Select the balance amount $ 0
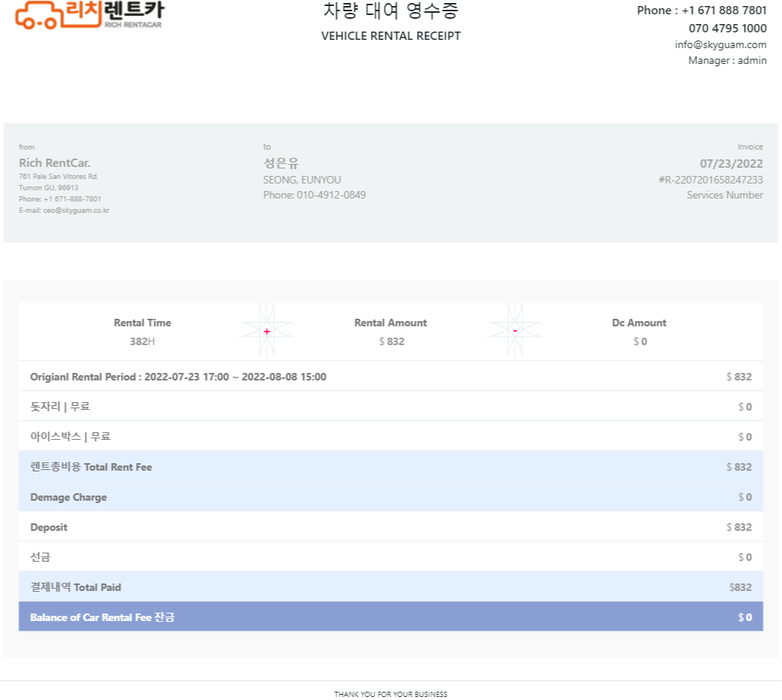The width and height of the screenshot is (782, 700). (745, 617)
